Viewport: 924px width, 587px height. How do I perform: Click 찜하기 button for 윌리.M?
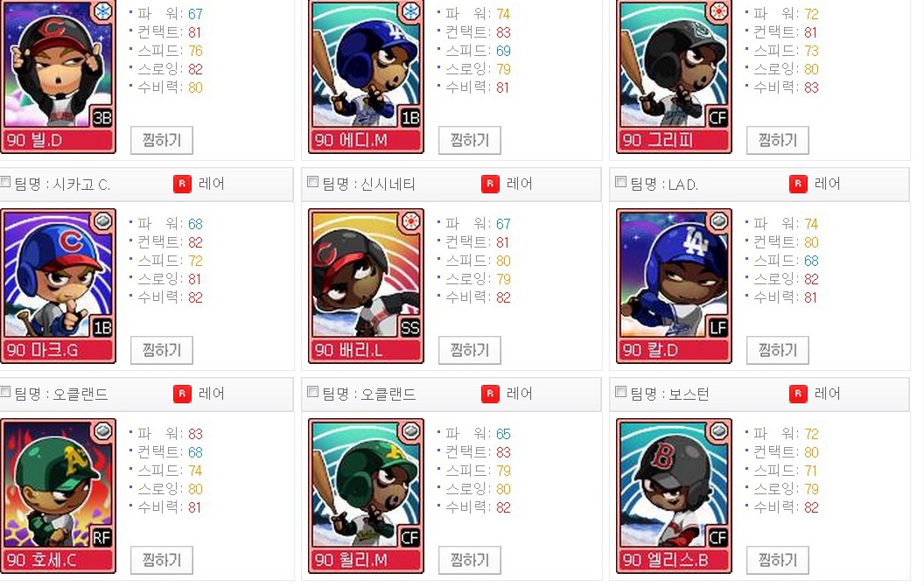(470, 560)
